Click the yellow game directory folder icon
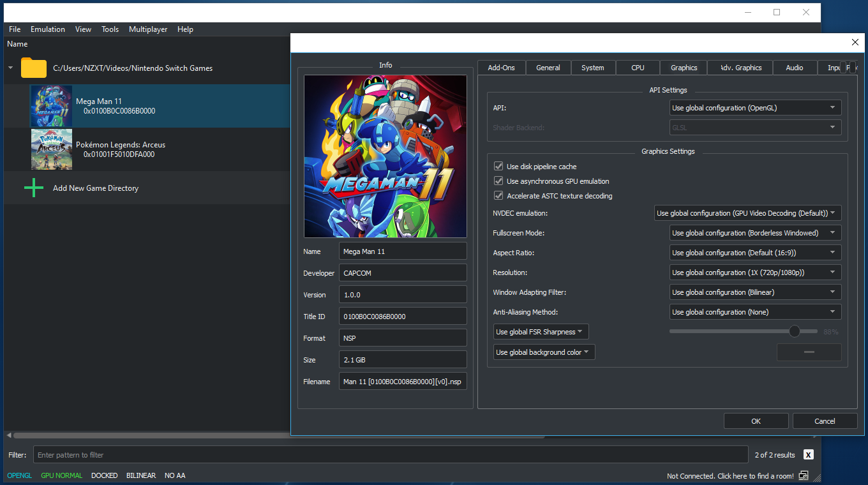 [34, 68]
